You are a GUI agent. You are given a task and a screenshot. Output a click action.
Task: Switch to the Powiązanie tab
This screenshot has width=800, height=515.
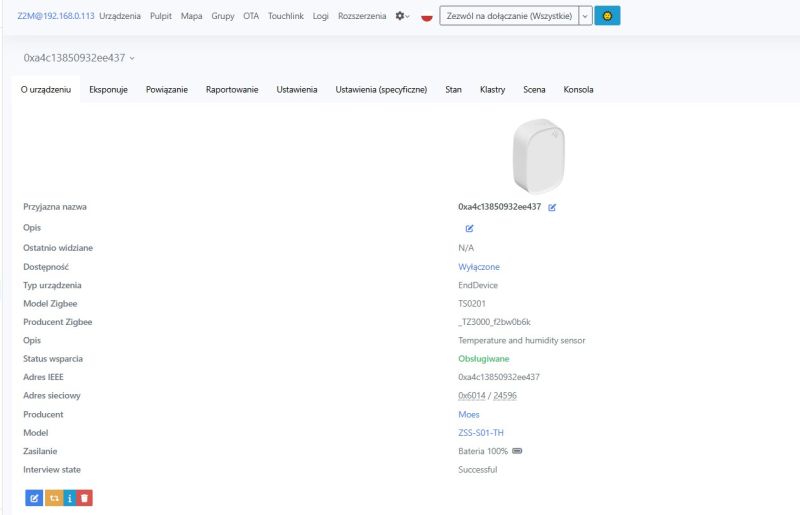click(x=167, y=89)
